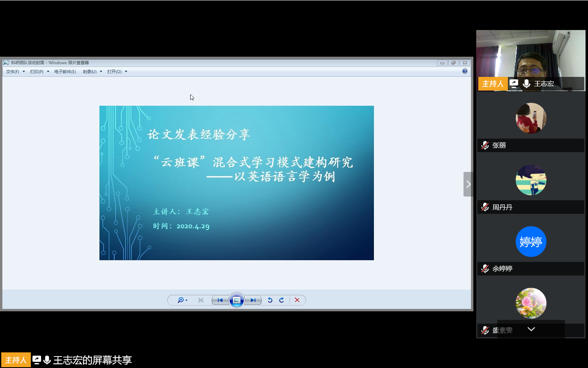Expand the 刻录(U) menu
Screen dimensions: 588x368
(92, 72)
